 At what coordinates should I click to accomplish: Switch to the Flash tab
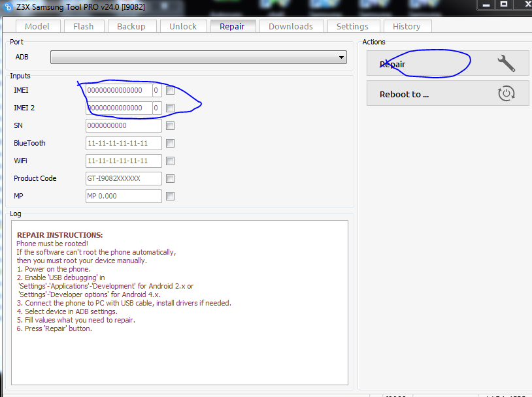point(84,26)
